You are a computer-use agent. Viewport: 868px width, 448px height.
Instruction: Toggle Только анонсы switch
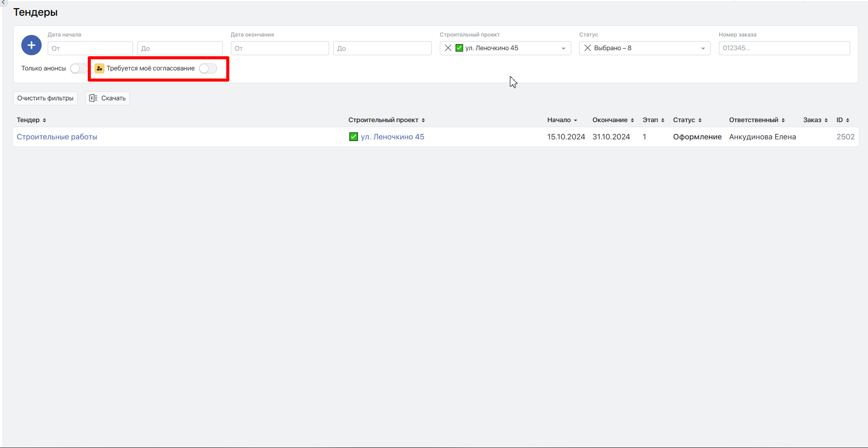[78, 68]
